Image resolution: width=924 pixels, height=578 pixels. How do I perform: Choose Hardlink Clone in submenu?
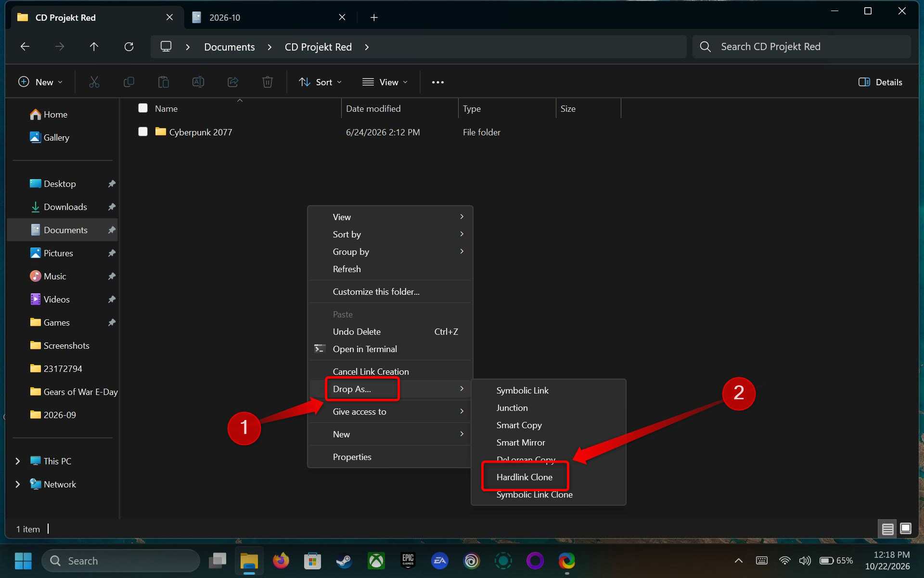[x=524, y=477]
